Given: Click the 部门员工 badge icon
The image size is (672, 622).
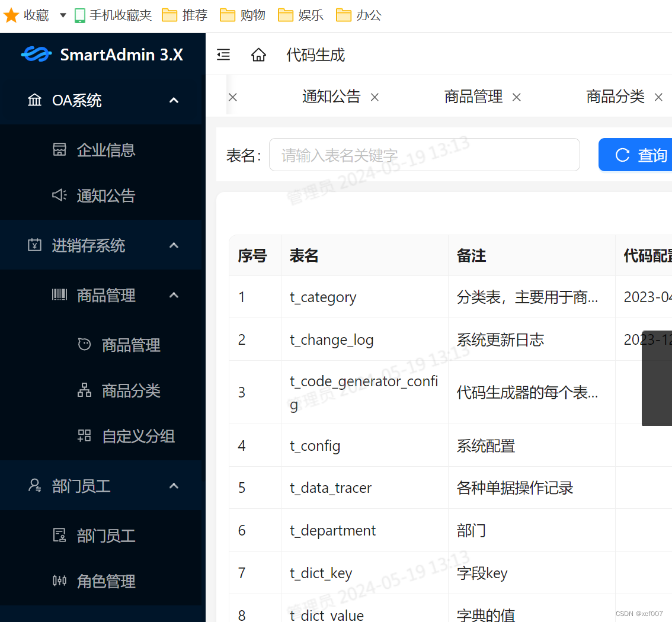Looking at the screenshot, I should tap(59, 535).
